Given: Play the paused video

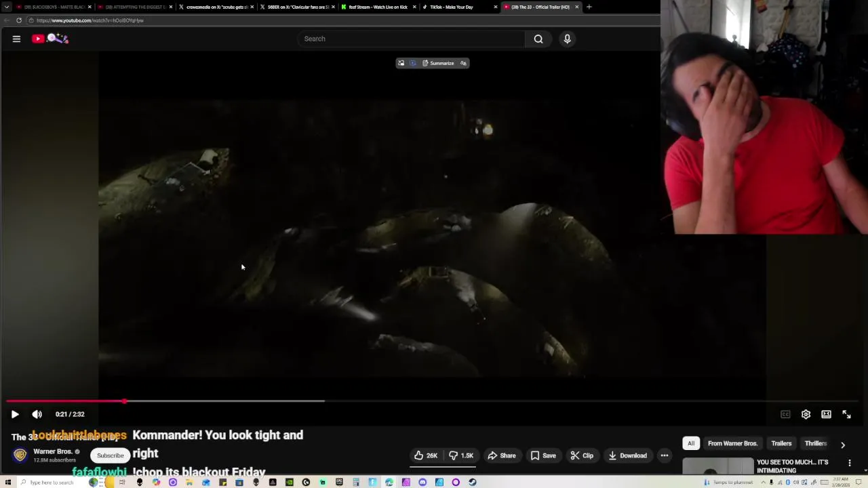Looking at the screenshot, I should pyautogui.click(x=15, y=414).
